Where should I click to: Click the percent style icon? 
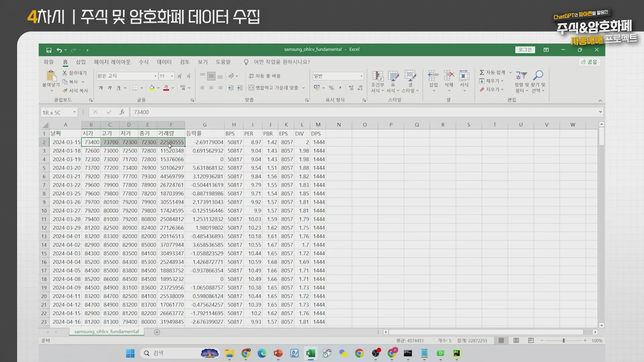(x=331, y=88)
